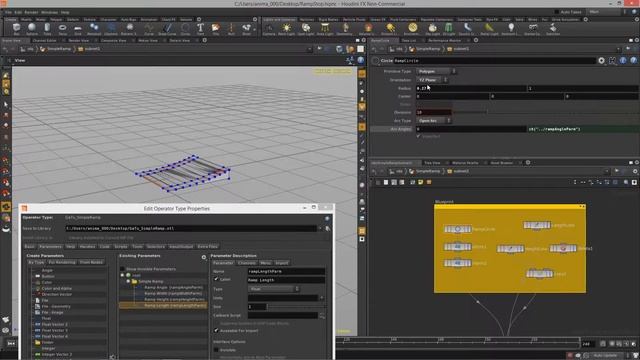
Task: Add an Area Light from the shelf
Action: click(x=325, y=29)
